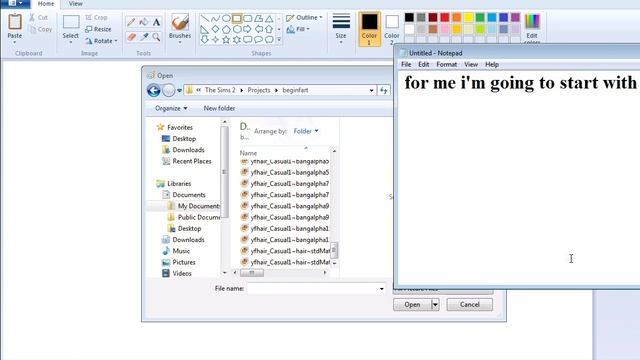Open the Rotate dropdown
Viewport: 640px width, 360px height.
point(102,41)
